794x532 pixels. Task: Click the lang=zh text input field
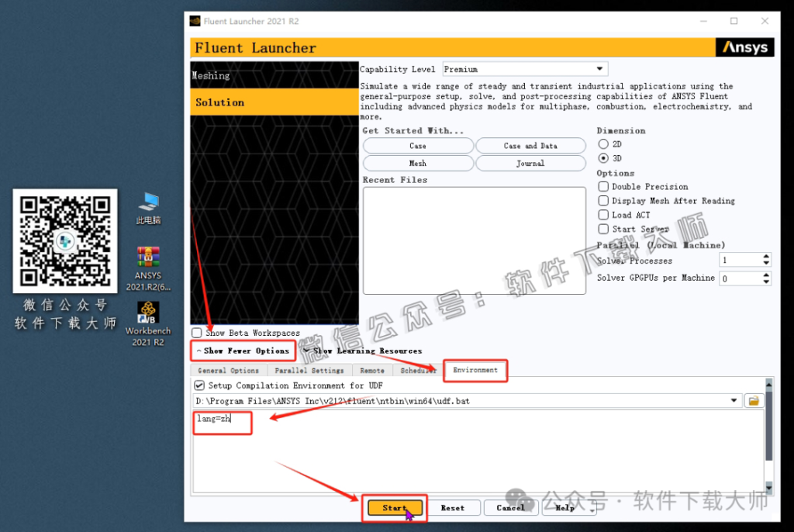click(x=223, y=423)
